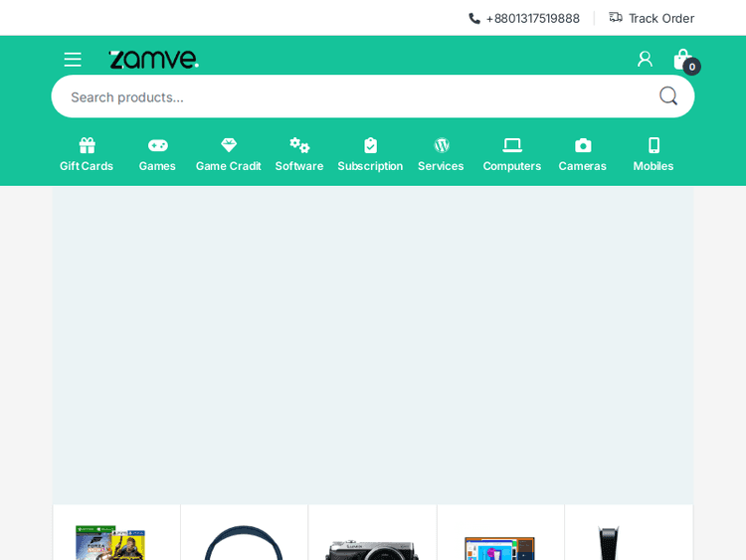Open the video games bundle thumbnail
746x560 pixels.
tap(110, 543)
